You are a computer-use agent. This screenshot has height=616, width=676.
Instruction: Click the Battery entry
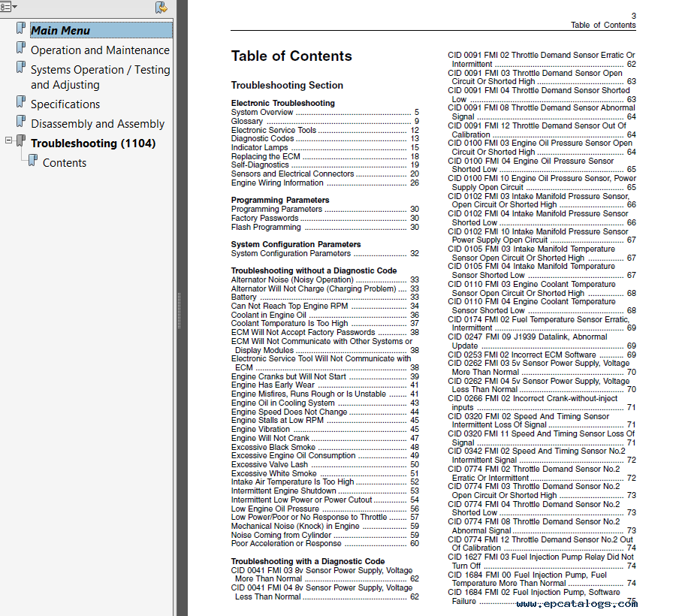(324, 297)
